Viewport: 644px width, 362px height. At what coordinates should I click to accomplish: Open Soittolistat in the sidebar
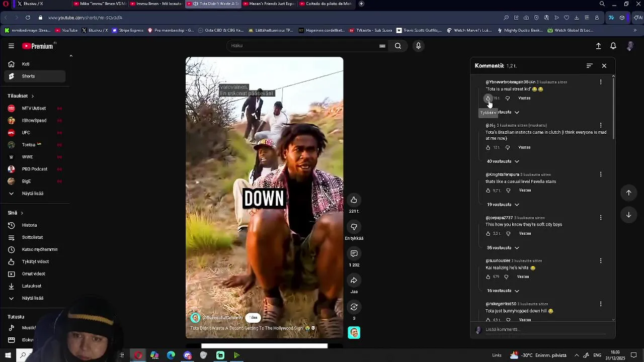pyautogui.click(x=35, y=237)
